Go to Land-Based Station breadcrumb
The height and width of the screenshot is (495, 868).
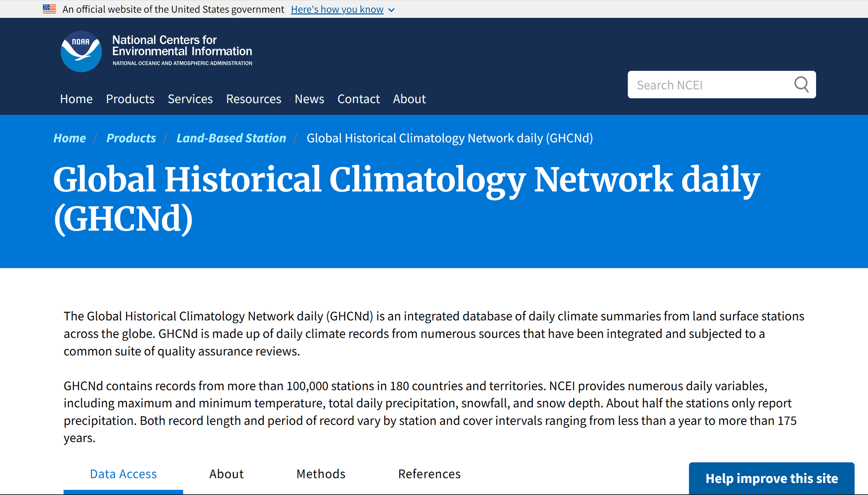tap(231, 138)
